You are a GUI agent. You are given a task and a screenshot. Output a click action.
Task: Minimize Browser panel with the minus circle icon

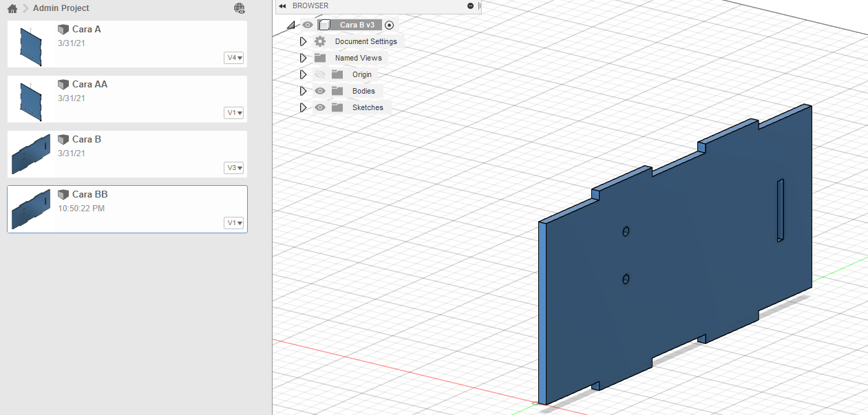470,6
